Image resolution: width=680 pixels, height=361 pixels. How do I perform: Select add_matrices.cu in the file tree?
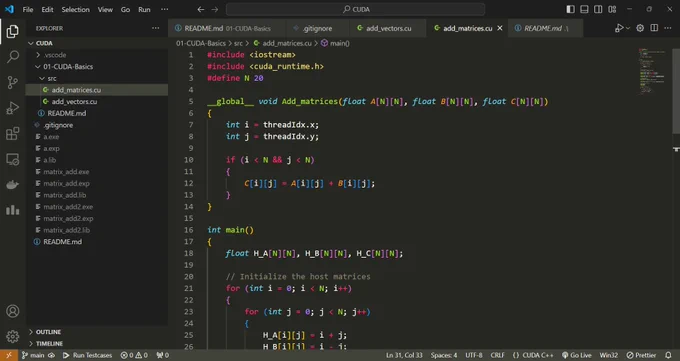[97, 90]
